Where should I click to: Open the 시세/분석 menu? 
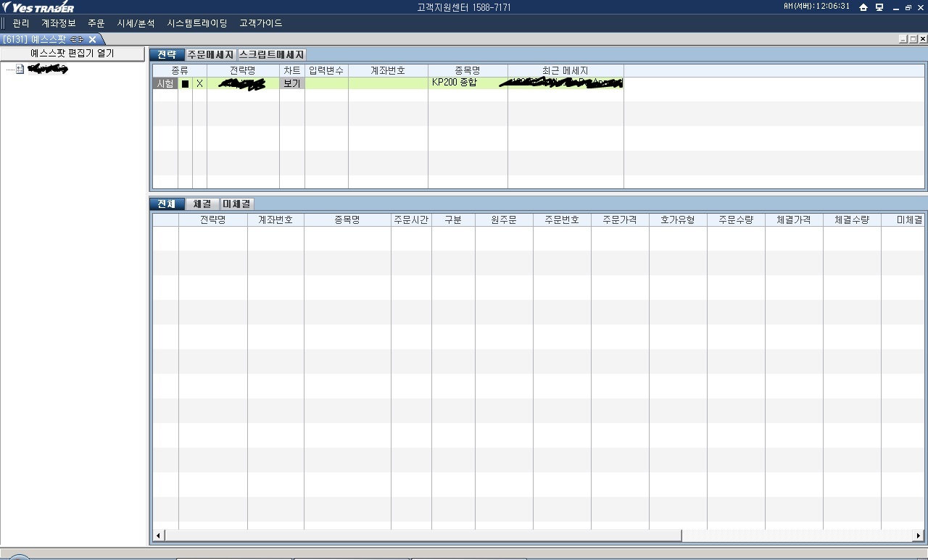pyautogui.click(x=136, y=23)
